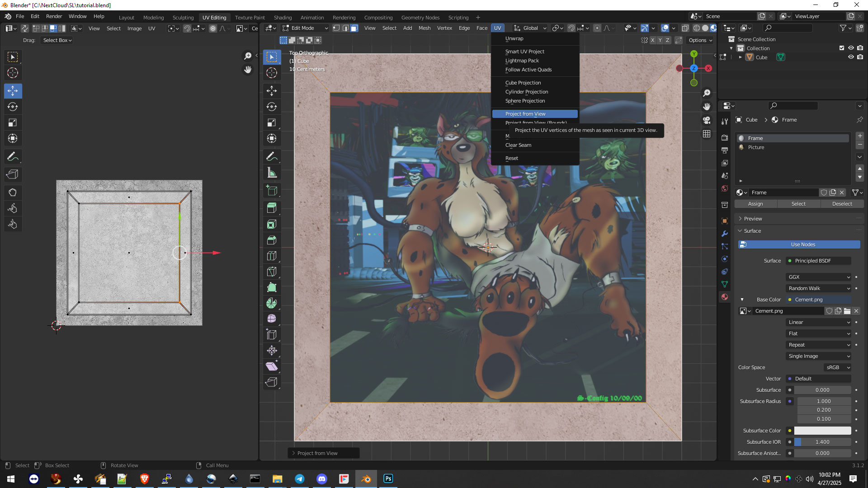Select the Edge Slide tool
The height and width of the screenshot is (488, 868).
(272, 334)
